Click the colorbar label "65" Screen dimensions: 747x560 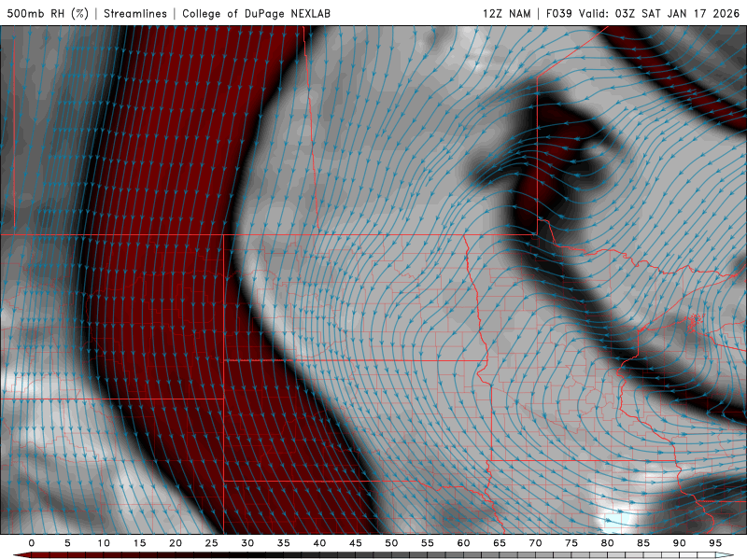(x=500, y=543)
